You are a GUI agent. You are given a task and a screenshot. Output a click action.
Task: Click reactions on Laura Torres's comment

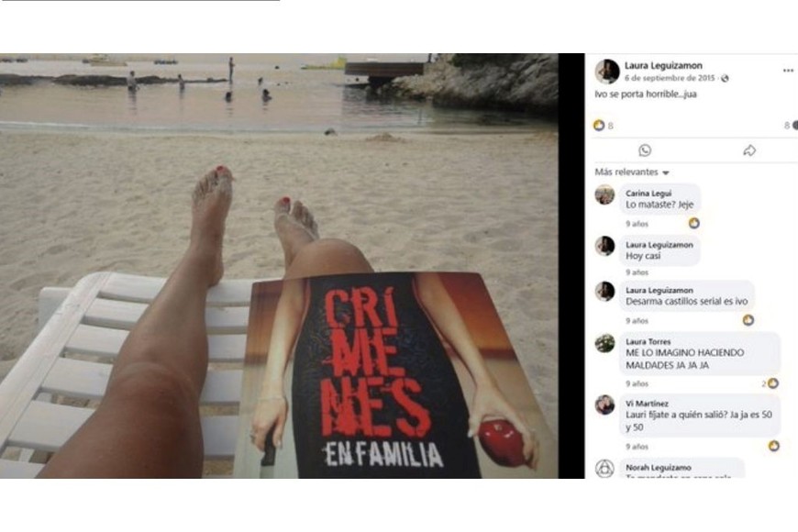pyautogui.click(x=770, y=383)
